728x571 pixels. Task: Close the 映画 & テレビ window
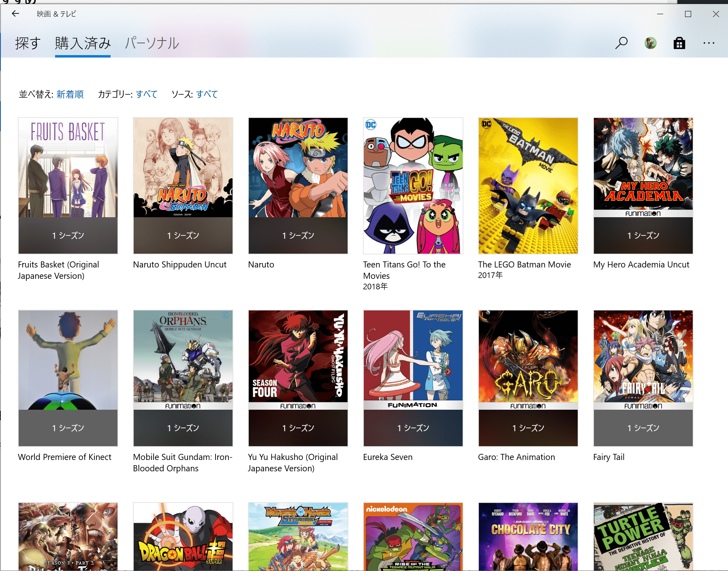716,14
